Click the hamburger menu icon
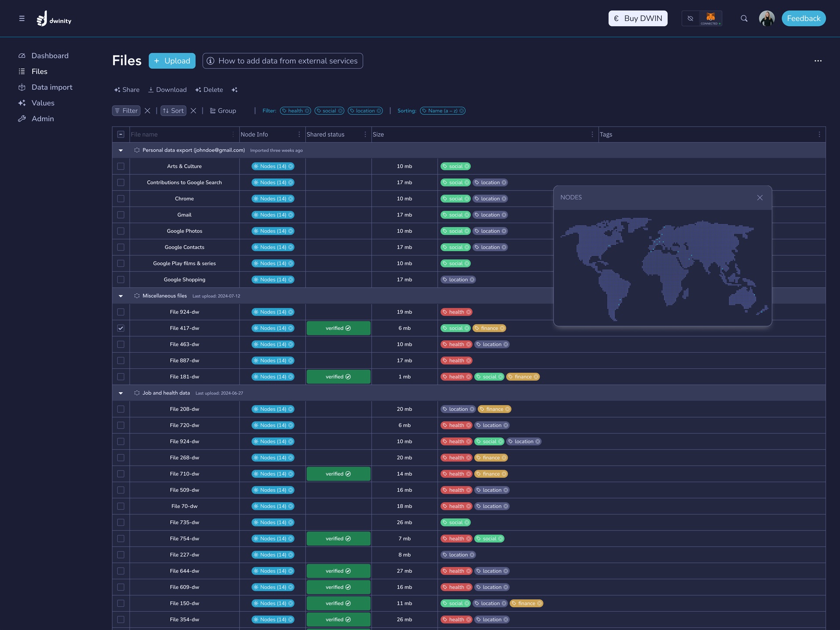 pos(21,18)
